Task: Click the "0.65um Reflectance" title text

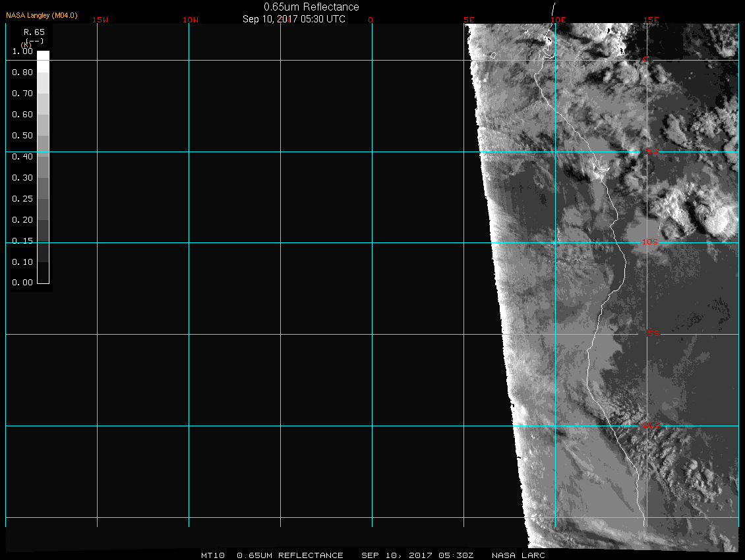Action: click(311, 7)
